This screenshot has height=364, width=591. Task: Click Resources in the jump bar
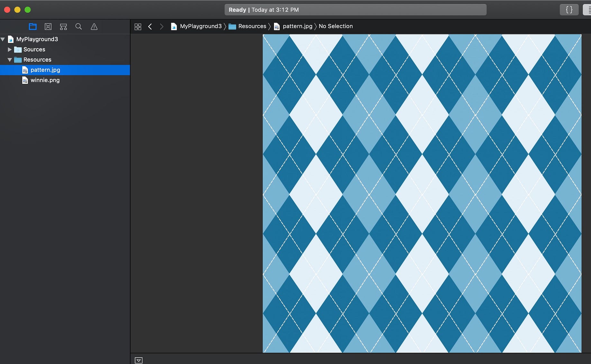point(252,26)
